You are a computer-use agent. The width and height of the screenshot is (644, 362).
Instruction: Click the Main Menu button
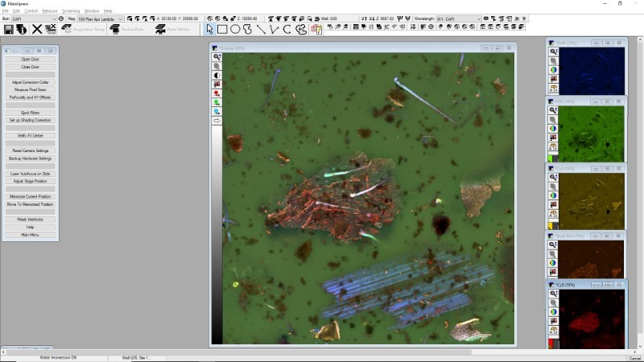pyautogui.click(x=30, y=235)
